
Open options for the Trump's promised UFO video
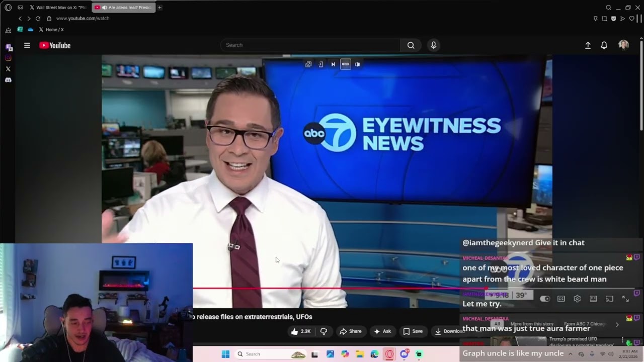pyautogui.click(x=622, y=340)
